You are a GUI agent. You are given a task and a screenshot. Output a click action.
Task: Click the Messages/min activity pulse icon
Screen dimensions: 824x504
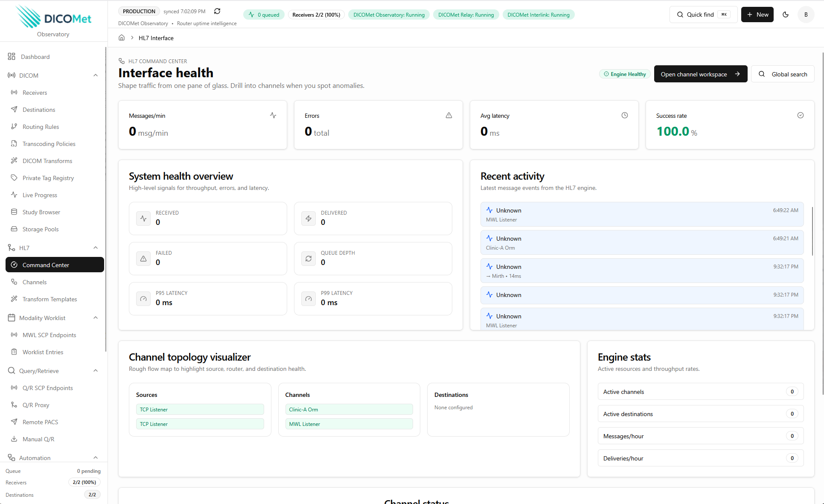tap(273, 115)
